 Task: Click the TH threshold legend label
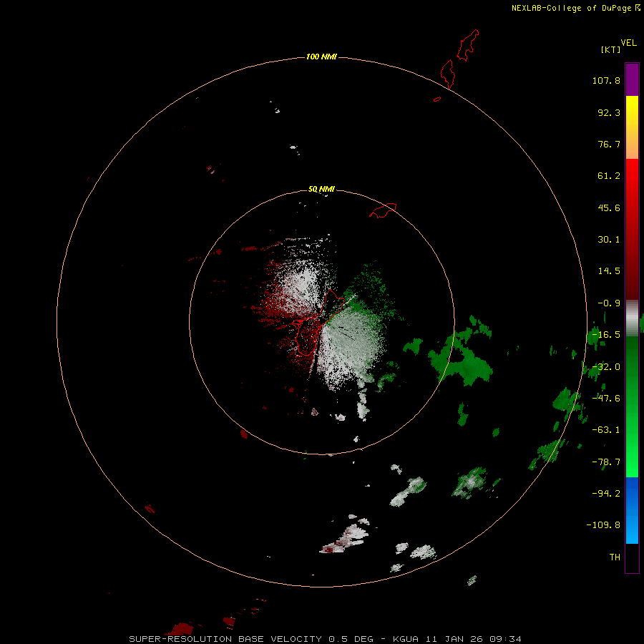pos(615,557)
